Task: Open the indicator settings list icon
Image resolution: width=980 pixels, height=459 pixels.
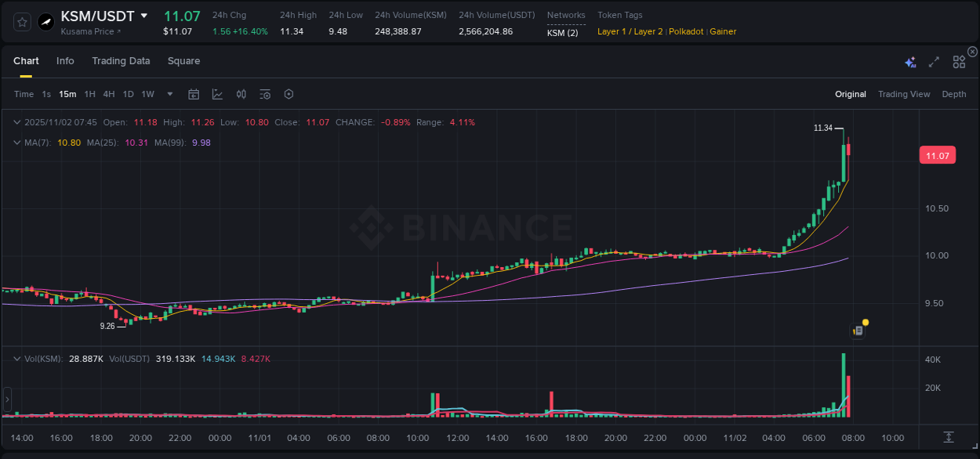Action: (x=264, y=94)
